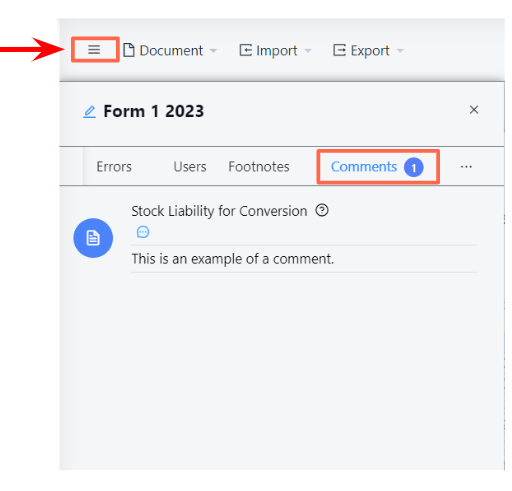
Task: Click the blue document avatar circle
Action: [93, 238]
